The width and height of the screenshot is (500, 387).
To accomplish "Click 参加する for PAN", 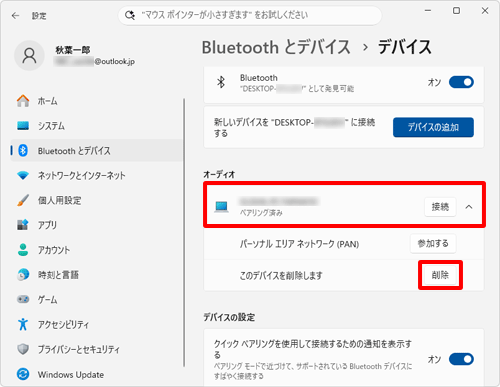I will [433, 244].
